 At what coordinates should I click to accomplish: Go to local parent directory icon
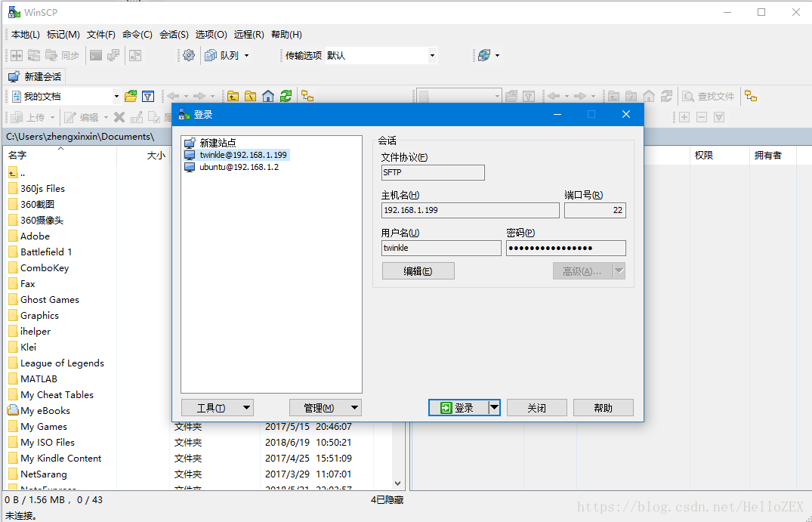coord(233,96)
